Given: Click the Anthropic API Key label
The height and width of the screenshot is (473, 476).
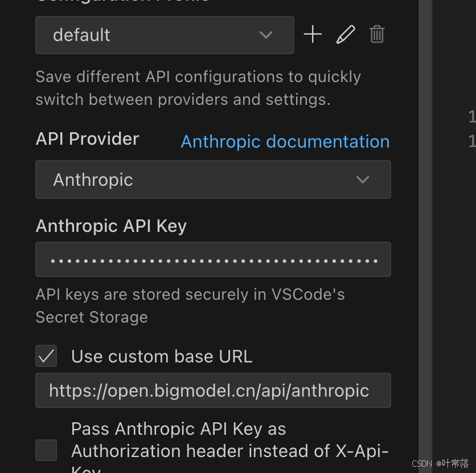Looking at the screenshot, I should (x=111, y=226).
